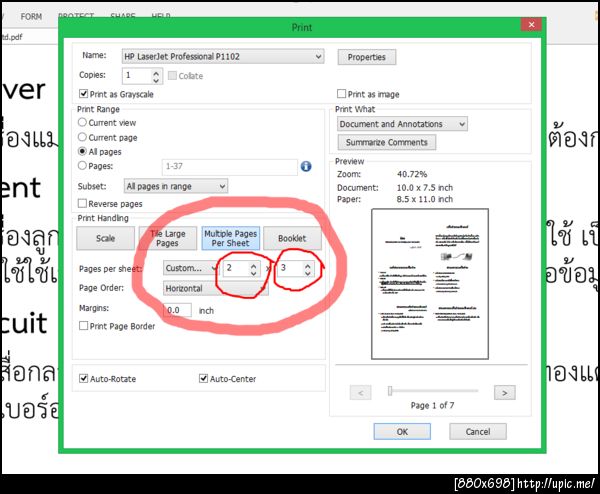The width and height of the screenshot is (600, 494).
Task: Open the Pages per sheet Custom dropdown
Action: coord(190,268)
